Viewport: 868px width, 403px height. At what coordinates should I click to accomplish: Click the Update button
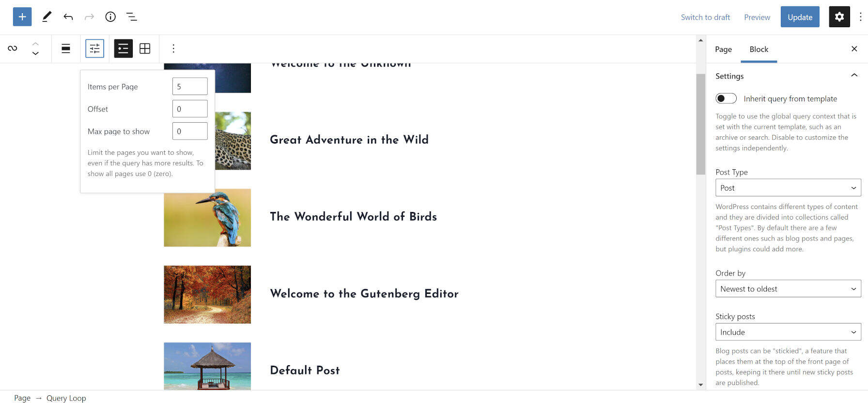tap(800, 17)
